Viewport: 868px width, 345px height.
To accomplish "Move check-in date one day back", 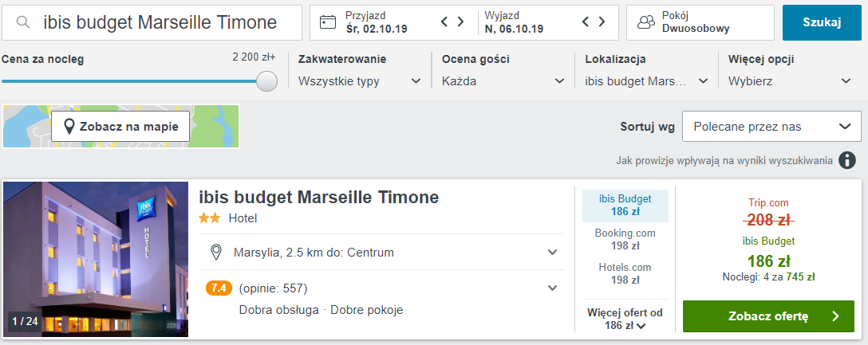I will [444, 22].
